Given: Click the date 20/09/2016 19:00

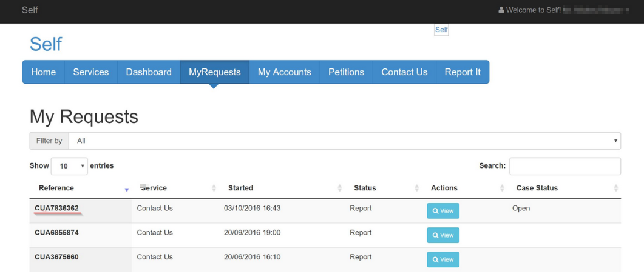Looking at the screenshot, I should (x=252, y=233).
